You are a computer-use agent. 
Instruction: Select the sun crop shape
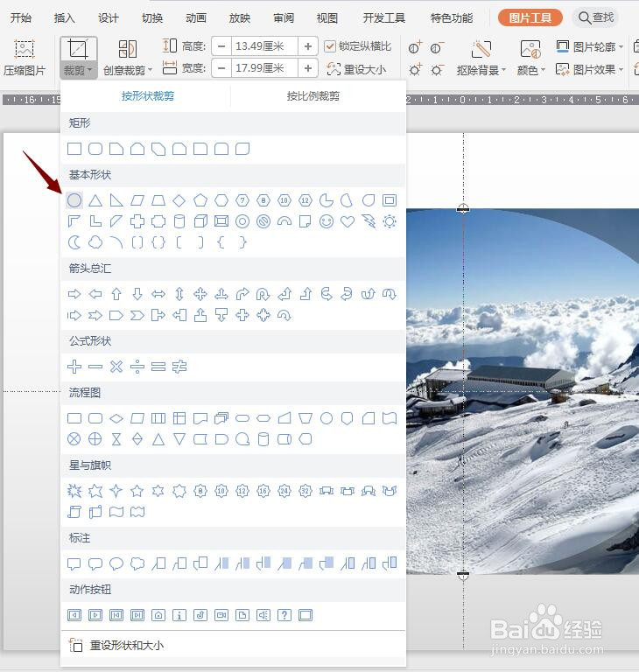(x=390, y=221)
